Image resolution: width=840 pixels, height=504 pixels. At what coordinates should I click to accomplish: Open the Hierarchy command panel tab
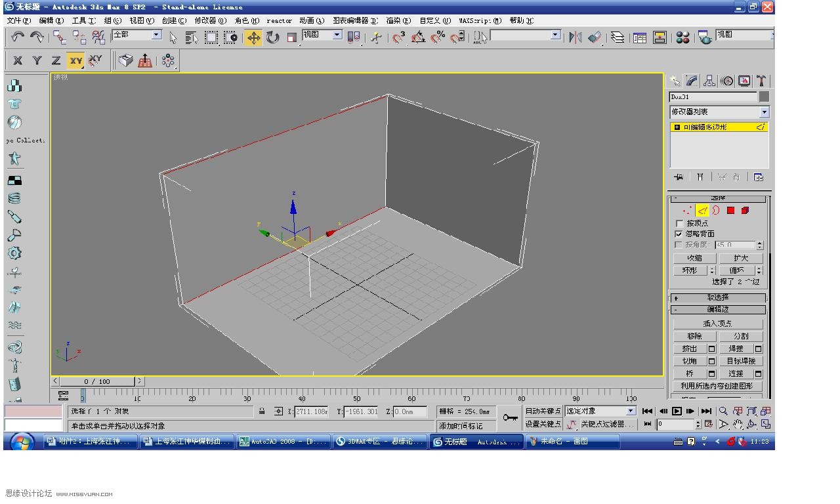709,81
